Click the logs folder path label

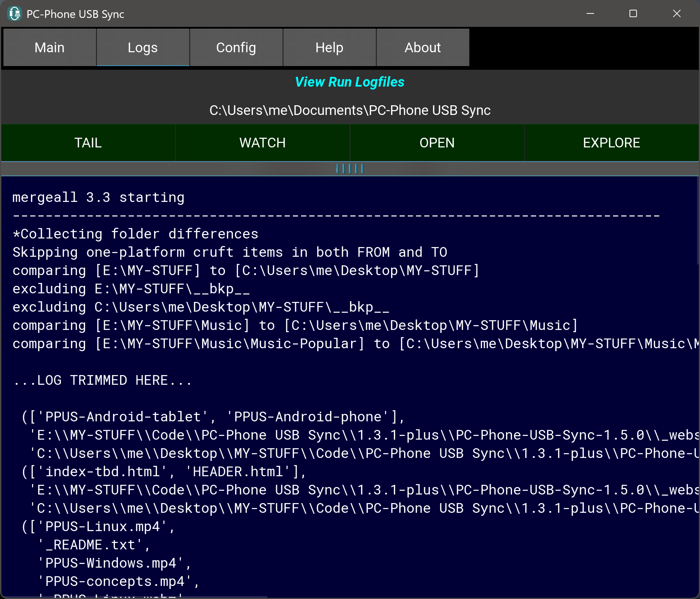[350, 110]
